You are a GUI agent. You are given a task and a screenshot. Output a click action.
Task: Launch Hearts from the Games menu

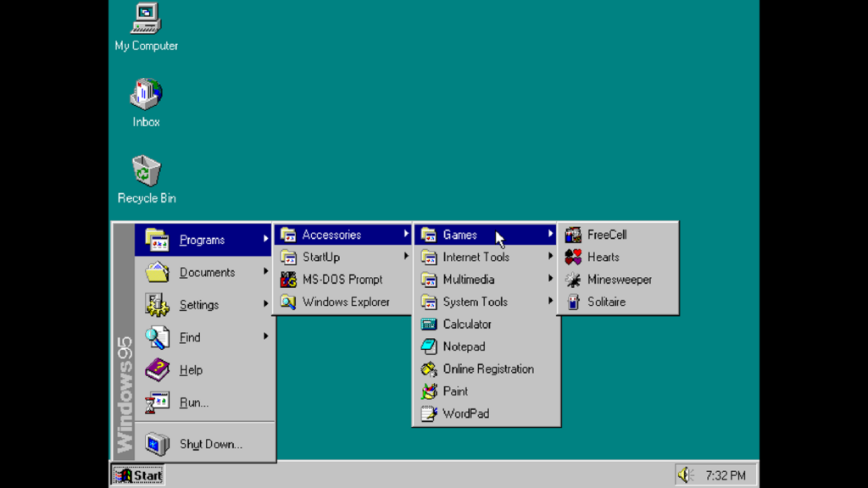(x=618, y=257)
